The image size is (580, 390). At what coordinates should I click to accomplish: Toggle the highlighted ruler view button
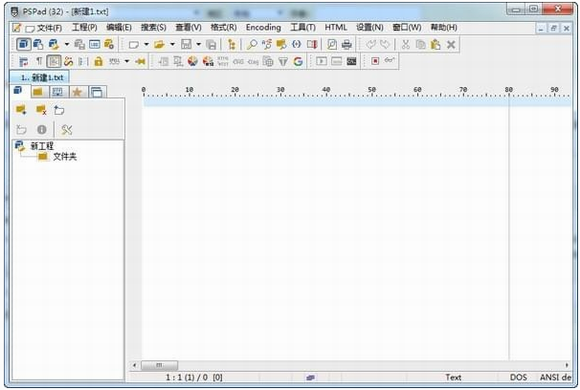(54, 61)
